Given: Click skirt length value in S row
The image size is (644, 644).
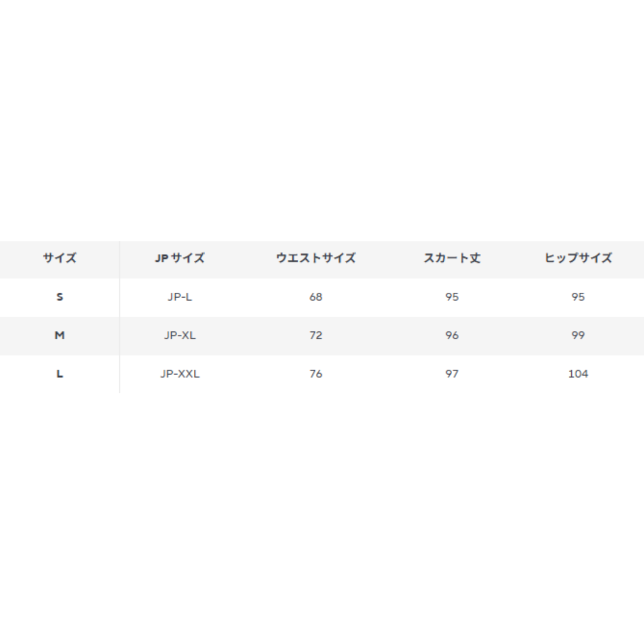Looking at the screenshot, I should pyautogui.click(x=452, y=296).
